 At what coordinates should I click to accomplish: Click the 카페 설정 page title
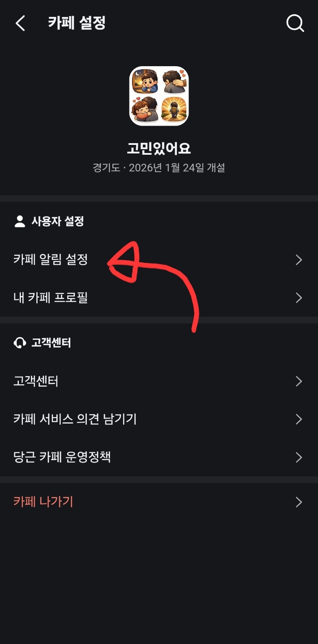coord(77,23)
